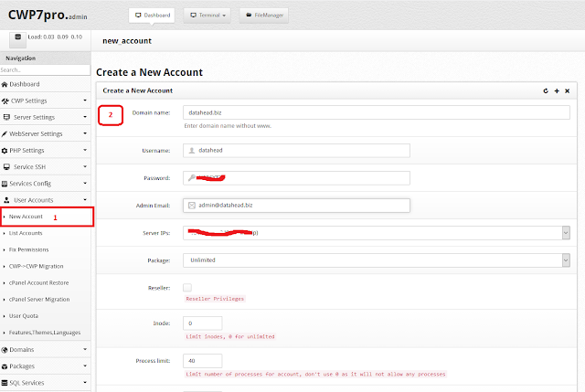Click the 'Enter domain name without www.' hint
The height and width of the screenshot is (392, 585).
[x=228, y=126]
